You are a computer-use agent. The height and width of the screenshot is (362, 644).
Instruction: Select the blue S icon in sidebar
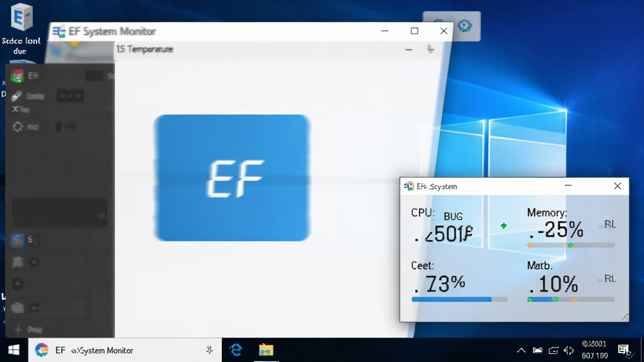pyautogui.click(x=17, y=239)
